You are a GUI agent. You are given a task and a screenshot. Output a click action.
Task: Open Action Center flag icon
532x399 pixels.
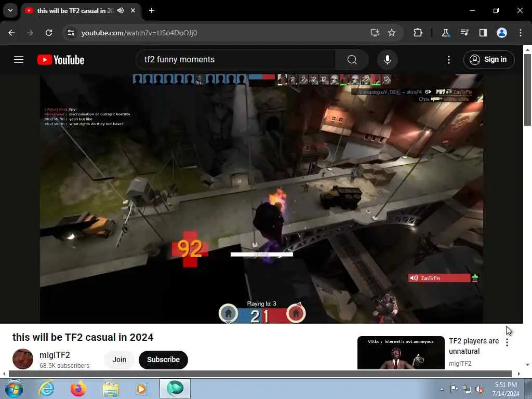tap(454, 389)
